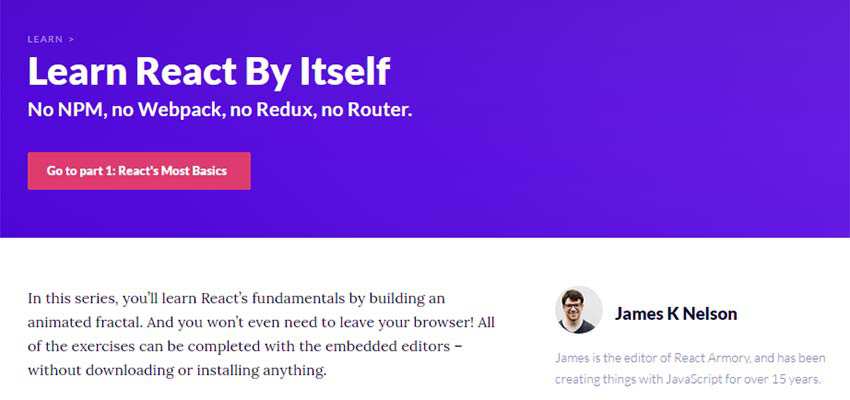The width and height of the screenshot is (850, 400).
Task: Click James K Nelson's avatar photo
Action: [x=579, y=310]
